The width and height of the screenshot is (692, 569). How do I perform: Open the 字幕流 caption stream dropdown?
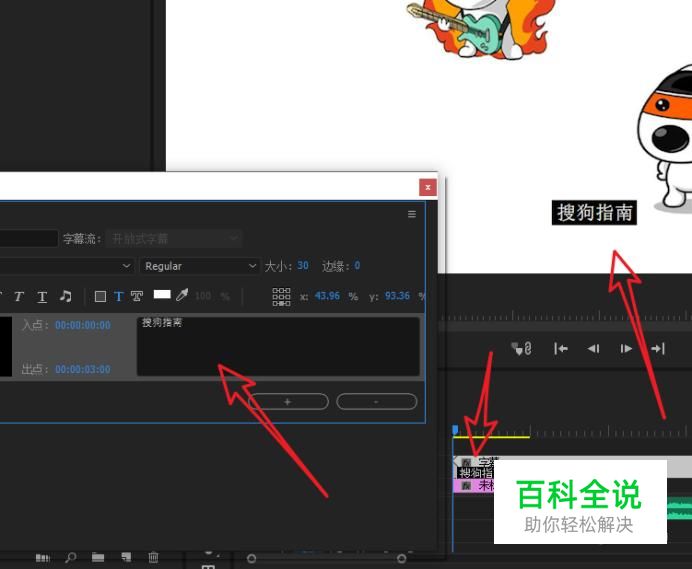coord(174,239)
